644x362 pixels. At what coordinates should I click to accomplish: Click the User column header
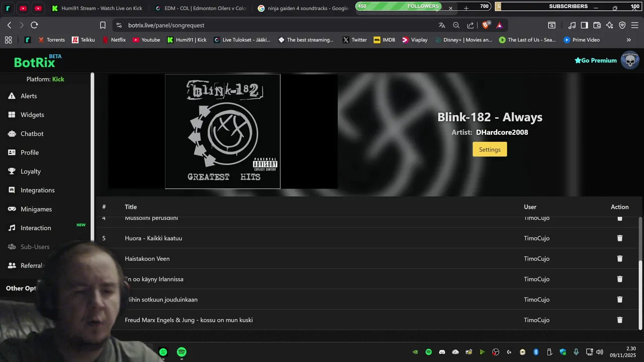pos(530,207)
